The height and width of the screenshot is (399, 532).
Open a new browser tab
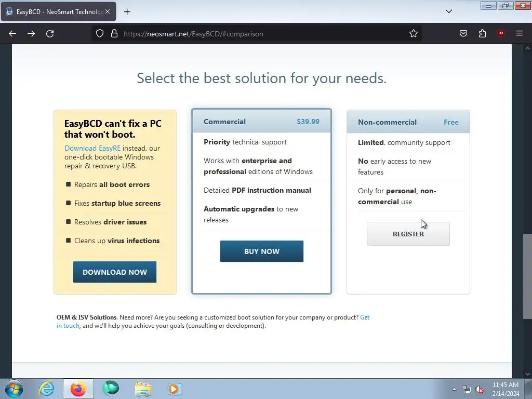click(127, 11)
